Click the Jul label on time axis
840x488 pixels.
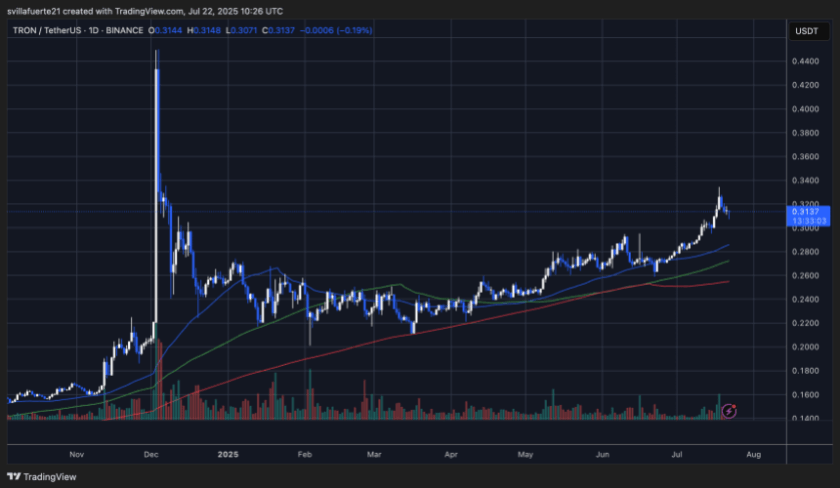coord(679,453)
